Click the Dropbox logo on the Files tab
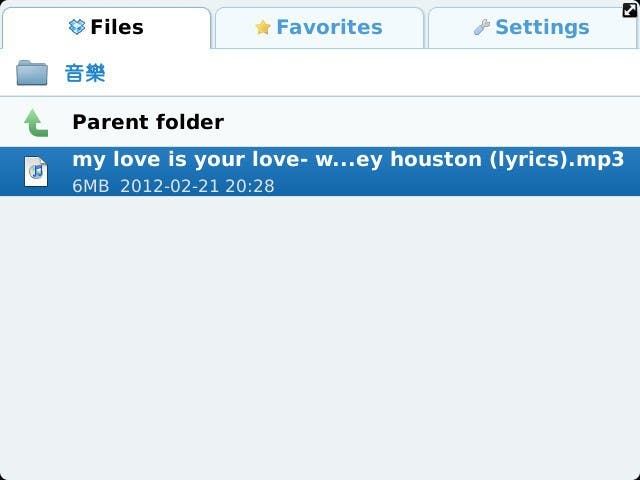Viewport: 640px width, 480px height. (x=77, y=27)
